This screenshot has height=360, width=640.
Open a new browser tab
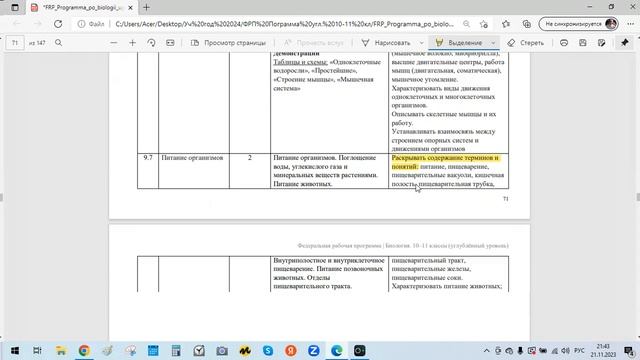pyautogui.click(x=146, y=7)
